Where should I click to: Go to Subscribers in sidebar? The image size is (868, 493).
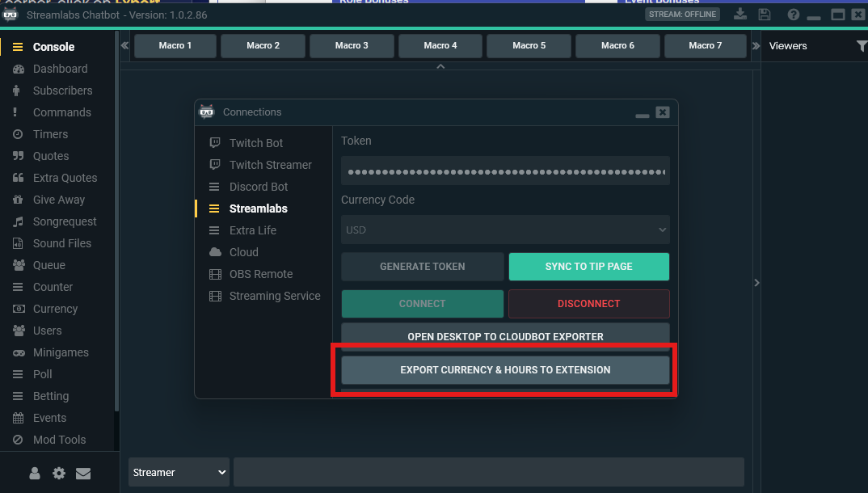coord(62,91)
